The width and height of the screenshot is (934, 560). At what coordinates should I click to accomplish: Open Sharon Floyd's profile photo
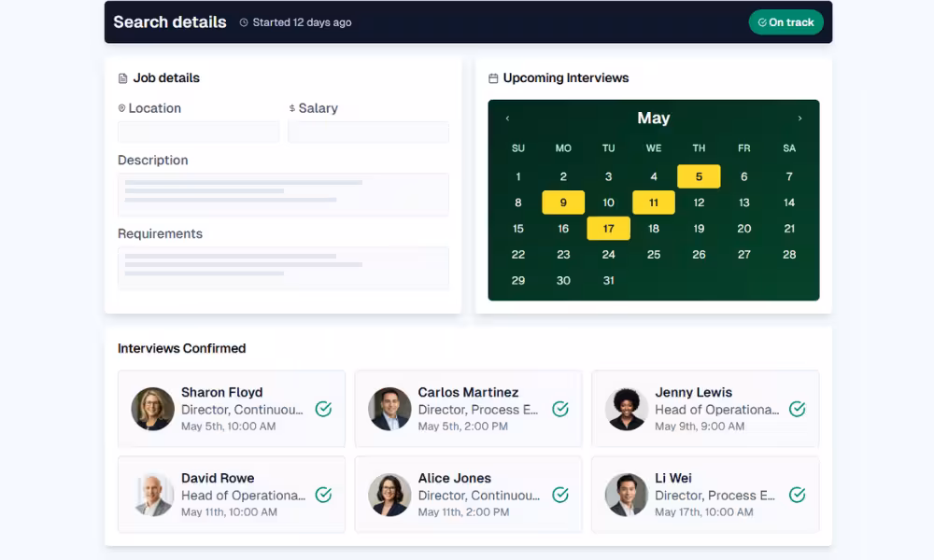[x=152, y=409]
